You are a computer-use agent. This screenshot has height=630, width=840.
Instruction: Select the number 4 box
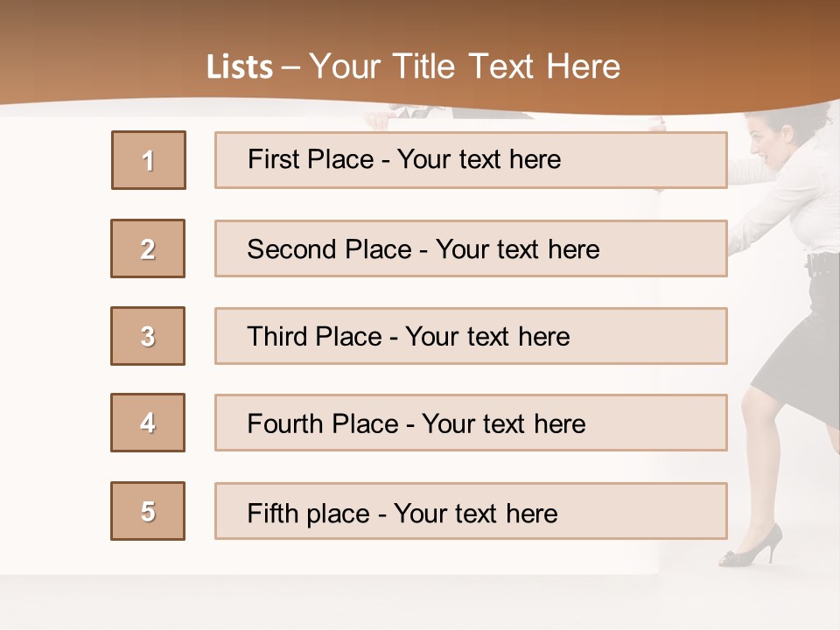[x=148, y=423]
